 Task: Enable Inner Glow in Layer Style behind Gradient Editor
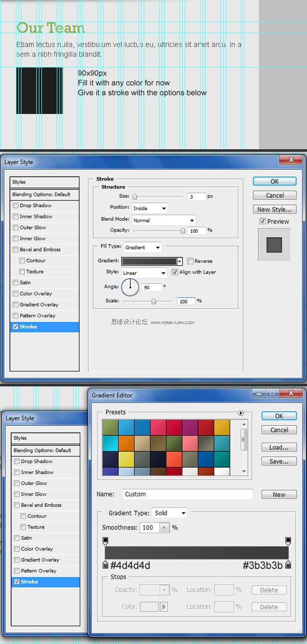click(17, 494)
